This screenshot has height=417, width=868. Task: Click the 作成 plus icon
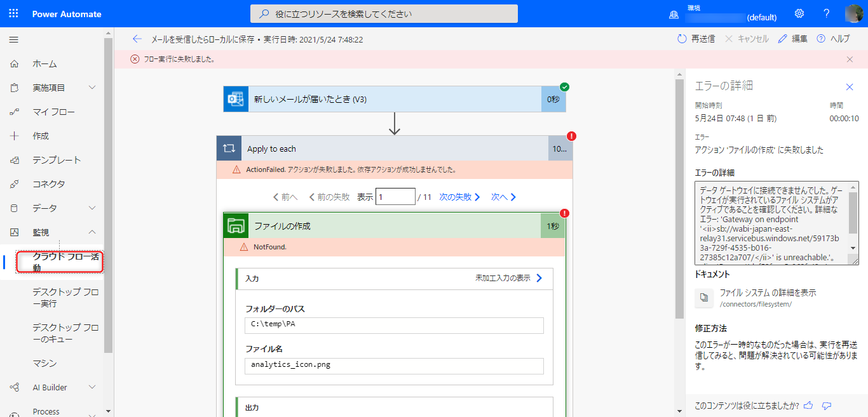click(14, 136)
